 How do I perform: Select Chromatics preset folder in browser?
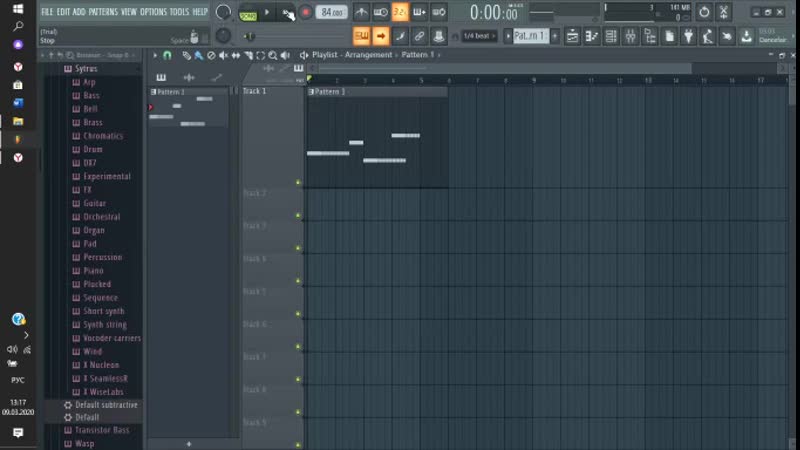tap(103, 136)
